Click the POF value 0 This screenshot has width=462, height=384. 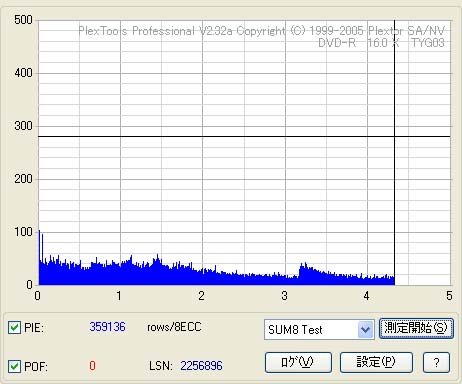[x=92, y=366]
